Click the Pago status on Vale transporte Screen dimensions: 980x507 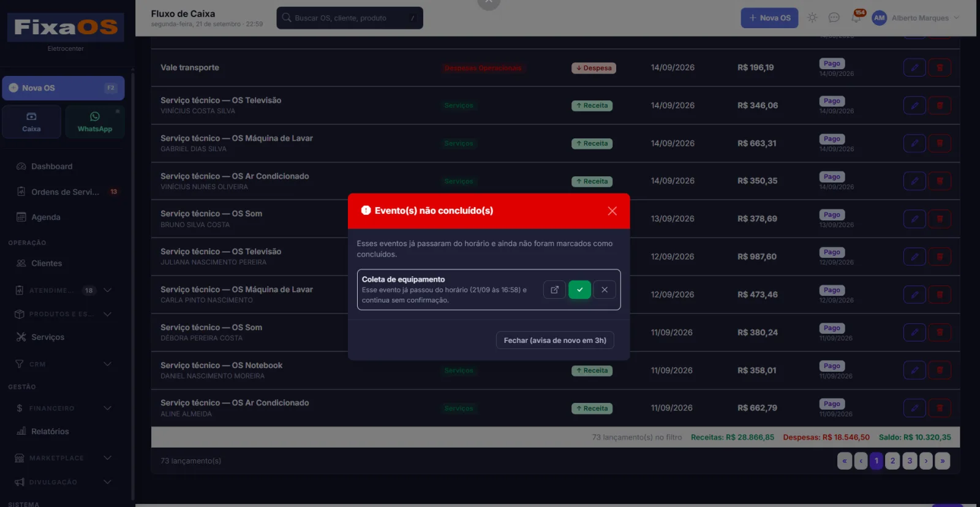point(832,64)
